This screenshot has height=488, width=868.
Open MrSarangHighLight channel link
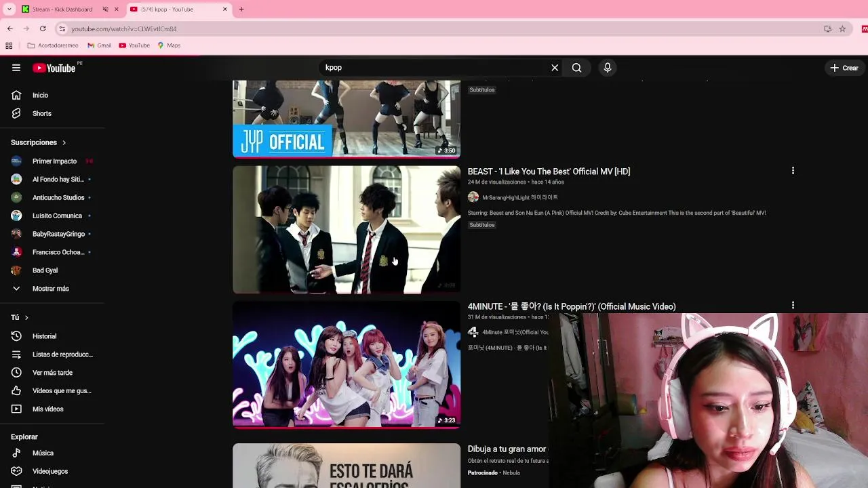520,197
